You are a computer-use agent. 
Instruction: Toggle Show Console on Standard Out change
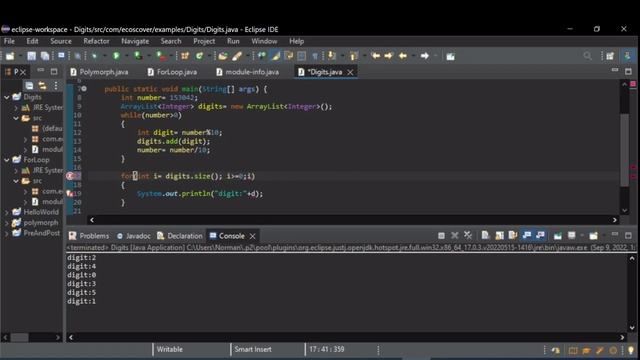527,236
